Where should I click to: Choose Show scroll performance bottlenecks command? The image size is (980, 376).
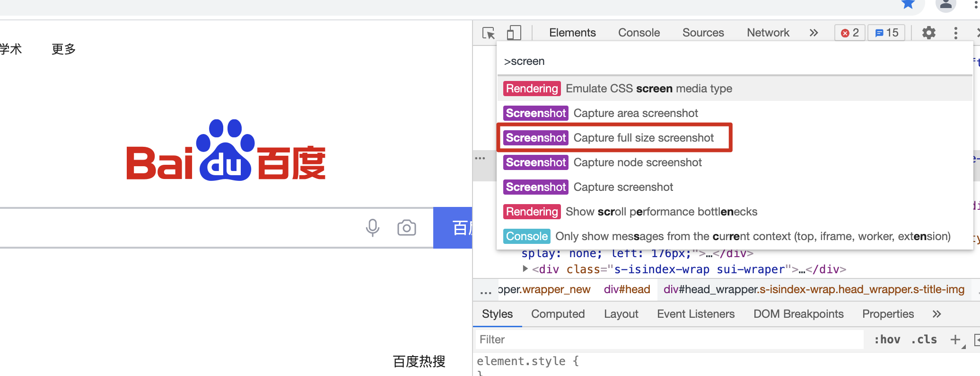coord(735,212)
